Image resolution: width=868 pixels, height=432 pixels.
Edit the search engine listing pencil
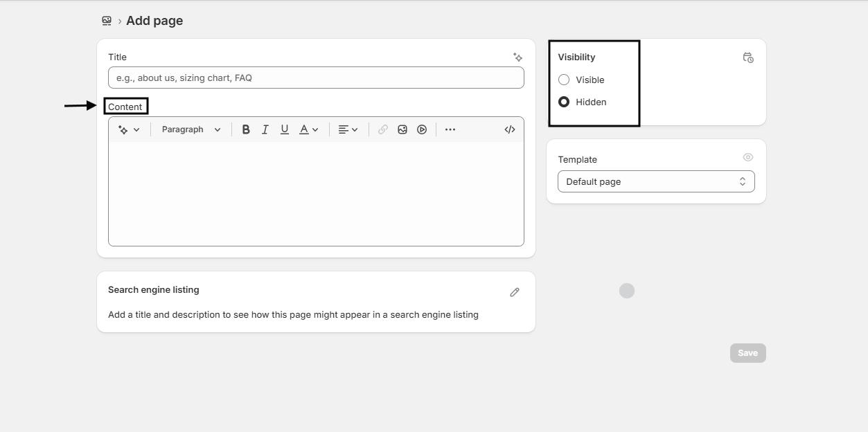pos(515,292)
